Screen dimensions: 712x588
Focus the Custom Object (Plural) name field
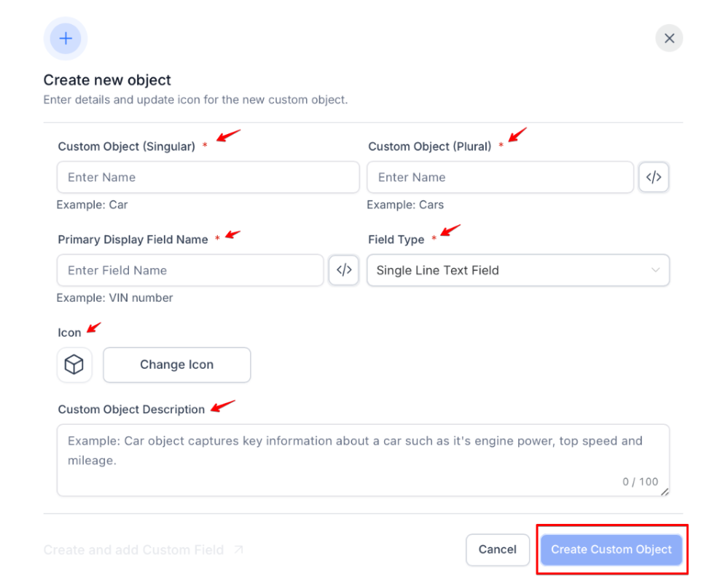coord(500,177)
